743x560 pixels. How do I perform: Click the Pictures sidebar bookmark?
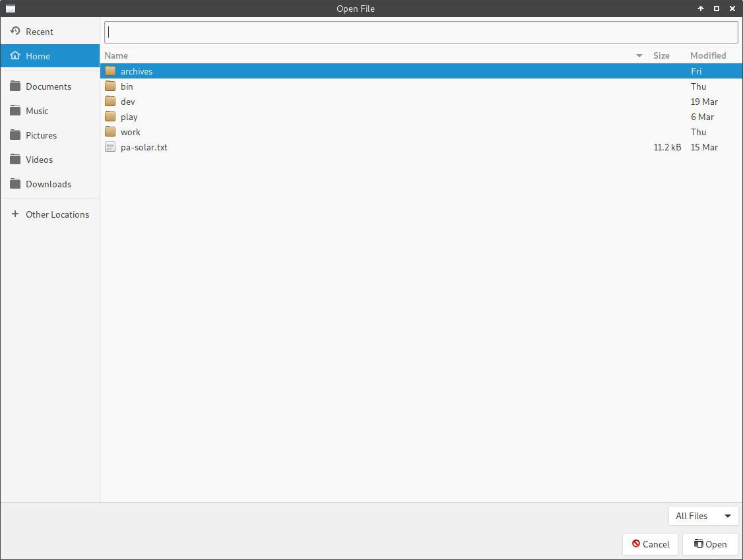[41, 135]
